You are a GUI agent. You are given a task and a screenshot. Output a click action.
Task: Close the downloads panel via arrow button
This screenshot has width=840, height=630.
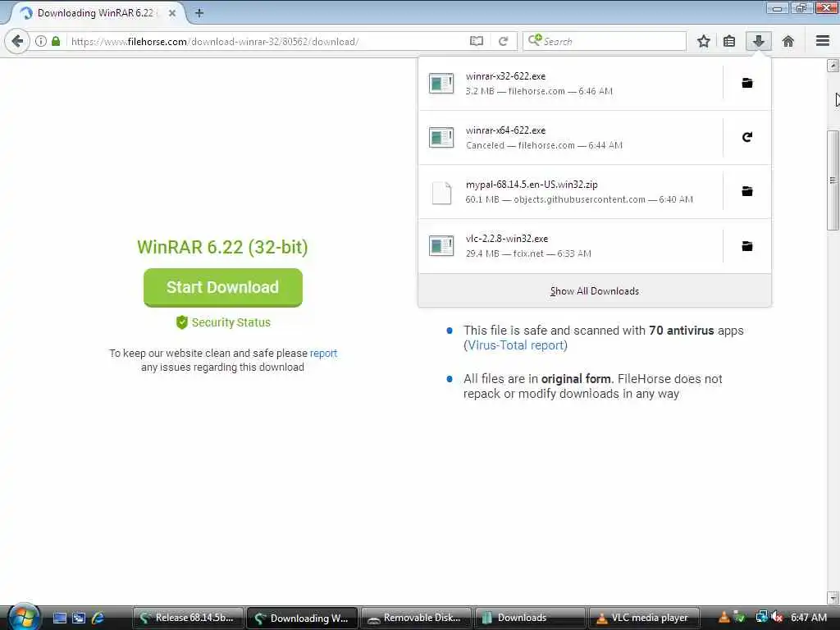coord(759,41)
